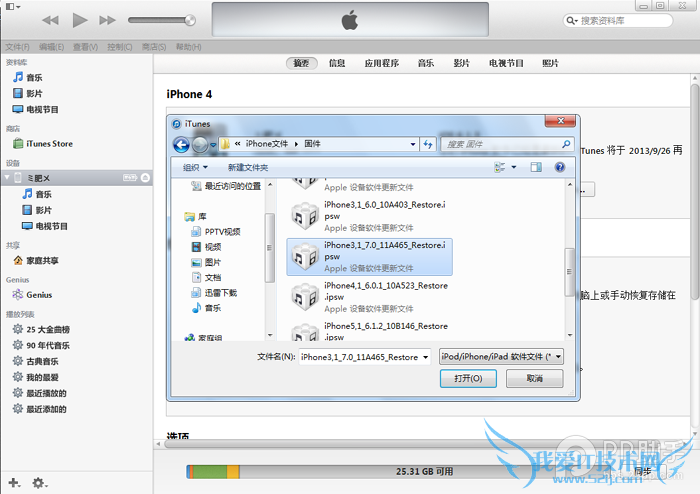
Task: Click the iTunes library search field
Action: pyautogui.click(x=618, y=21)
